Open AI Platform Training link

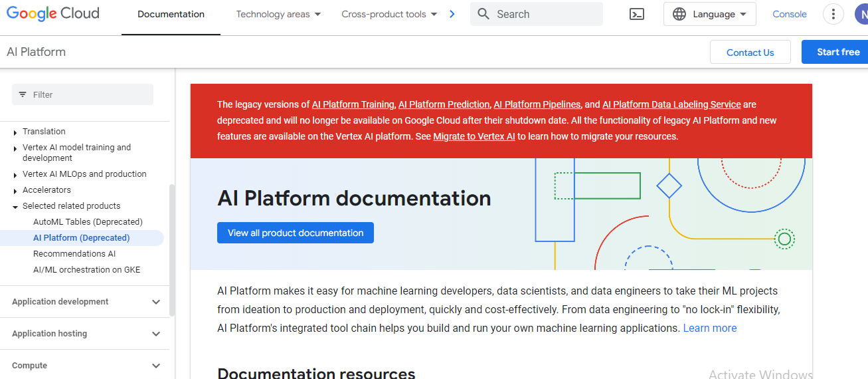353,104
